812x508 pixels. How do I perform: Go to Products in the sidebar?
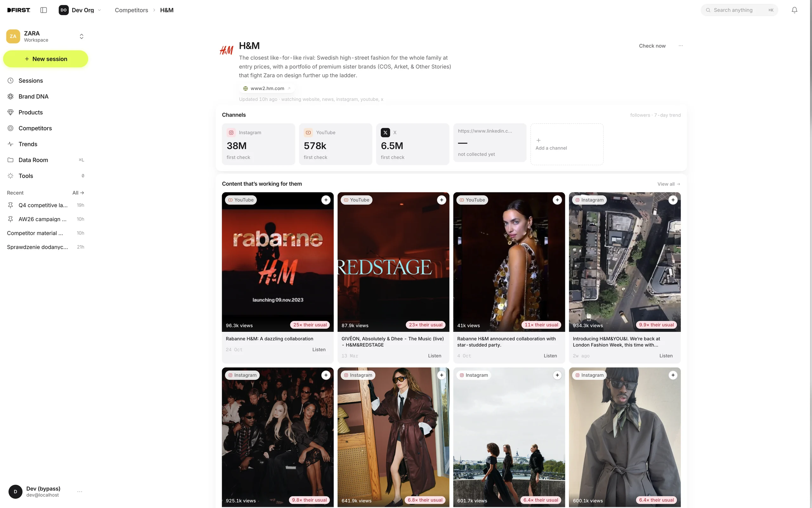tap(46, 112)
